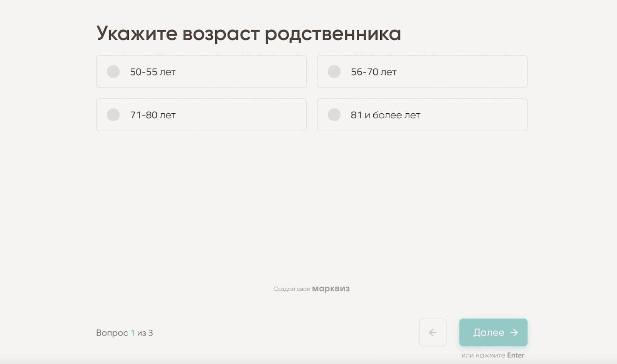Select the radio button for "71-80 лет"

pos(113,115)
